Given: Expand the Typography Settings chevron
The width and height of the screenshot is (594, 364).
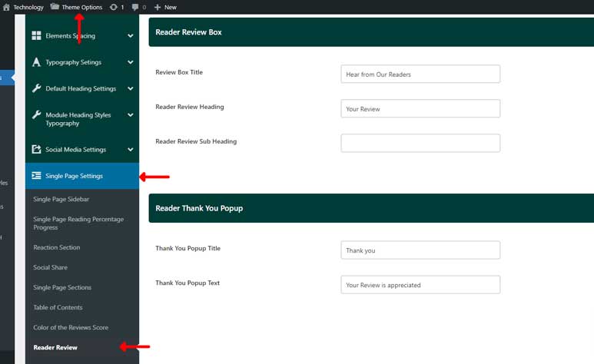Looking at the screenshot, I should (x=131, y=62).
